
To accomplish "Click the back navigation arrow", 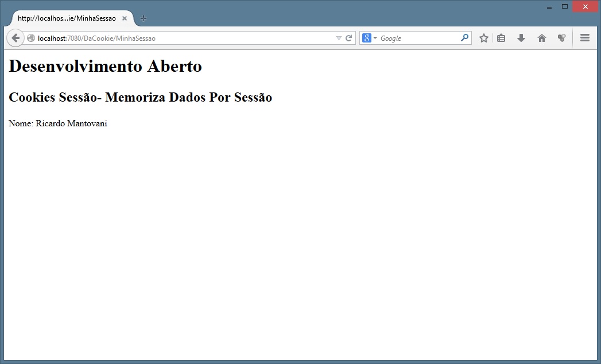I will 15,38.
